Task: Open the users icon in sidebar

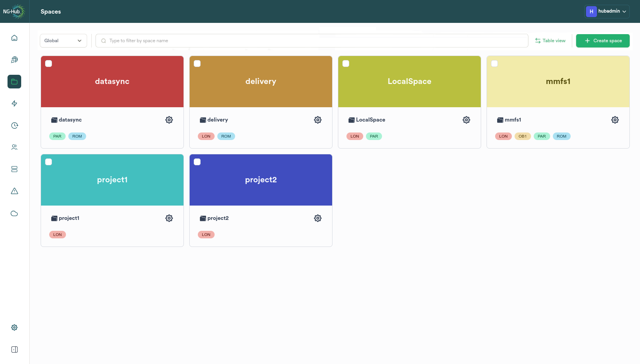Action: pyautogui.click(x=14, y=147)
